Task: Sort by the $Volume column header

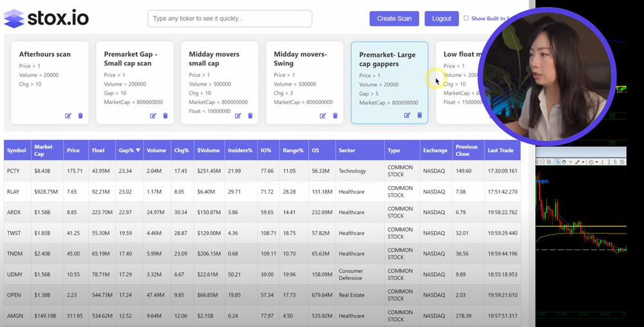Action: [209, 150]
